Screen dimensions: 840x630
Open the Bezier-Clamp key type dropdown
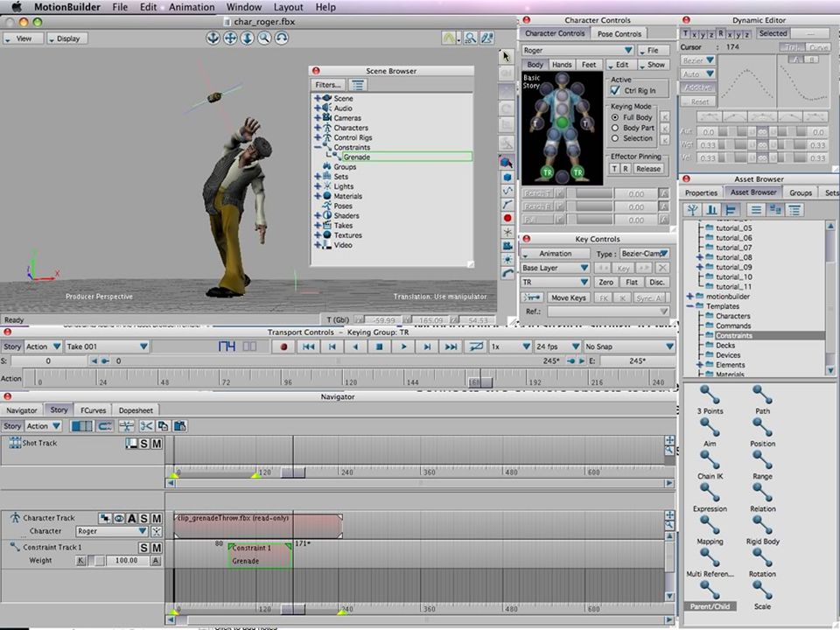[x=645, y=254]
